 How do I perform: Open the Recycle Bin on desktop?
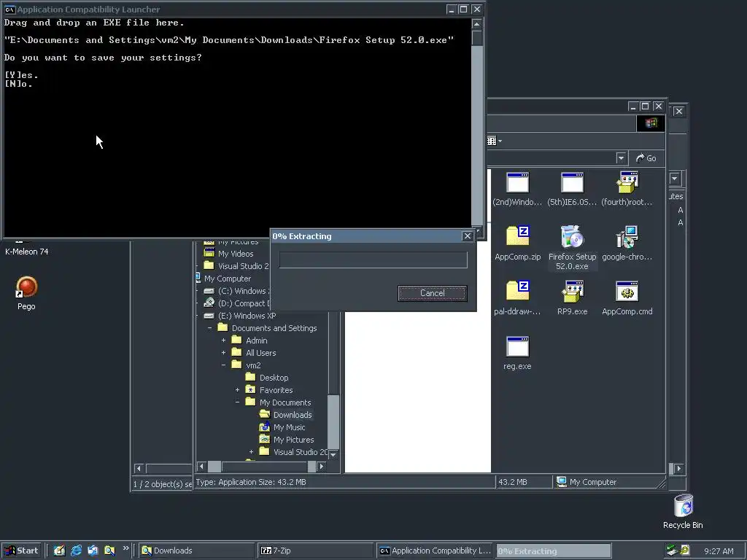[683, 511]
